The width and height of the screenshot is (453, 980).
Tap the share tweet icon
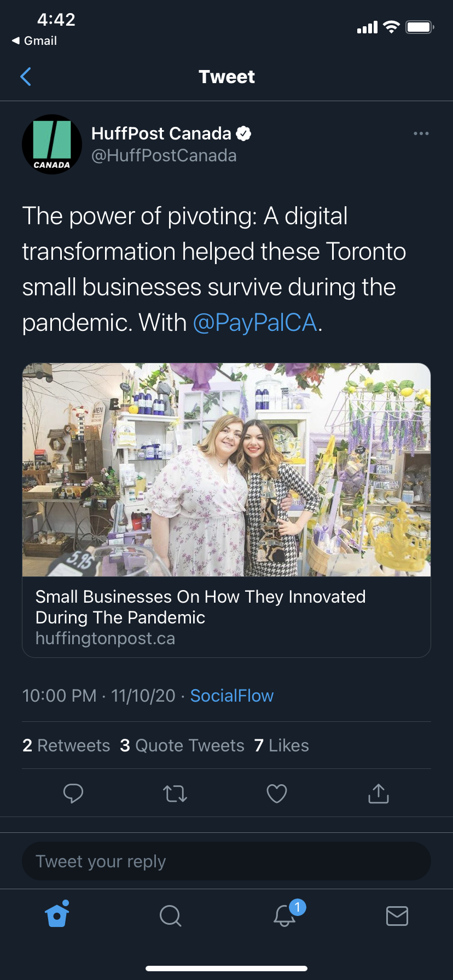379,793
